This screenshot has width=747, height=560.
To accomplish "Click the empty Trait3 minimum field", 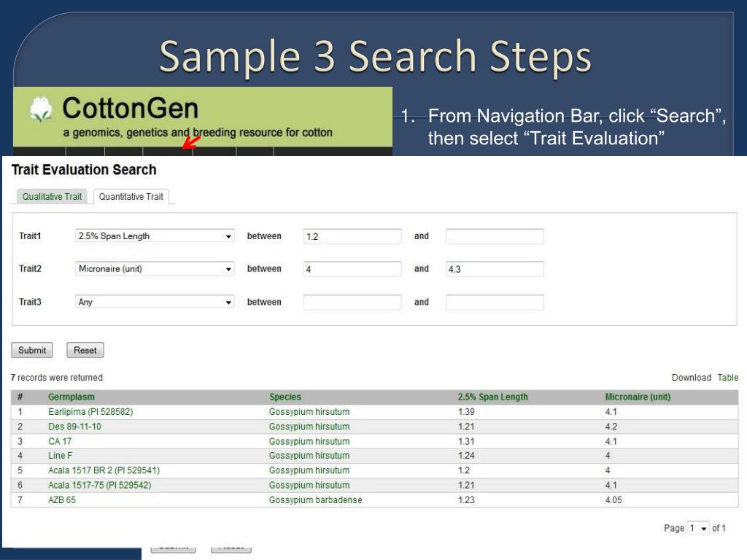I will pyautogui.click(x=352, y=303).
